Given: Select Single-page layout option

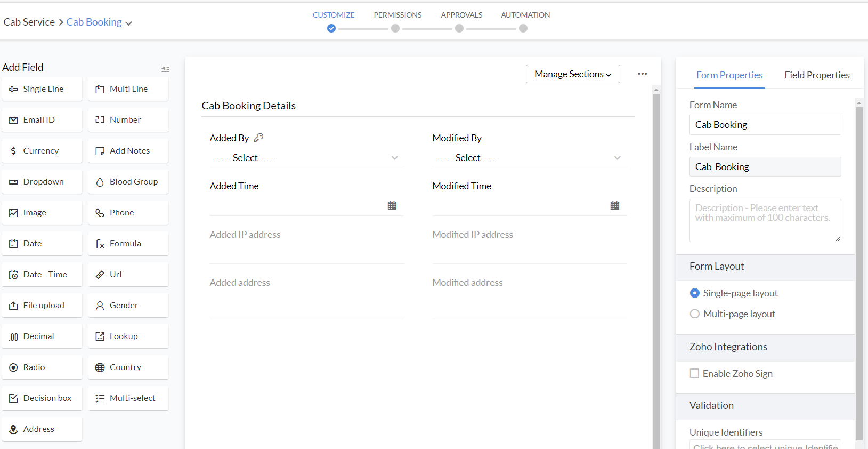Looking at the screenshot, I should 695,293.
